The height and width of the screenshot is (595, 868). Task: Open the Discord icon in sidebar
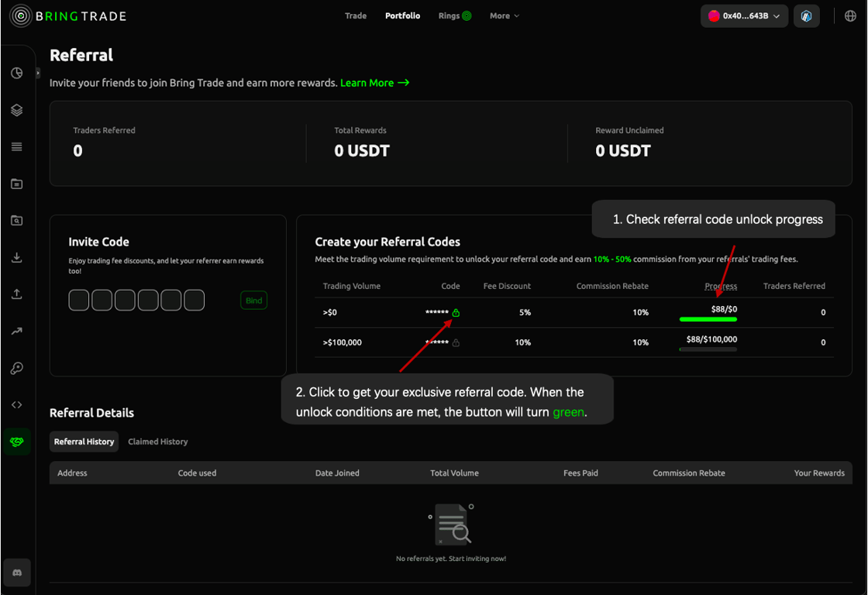coord(16,573)
